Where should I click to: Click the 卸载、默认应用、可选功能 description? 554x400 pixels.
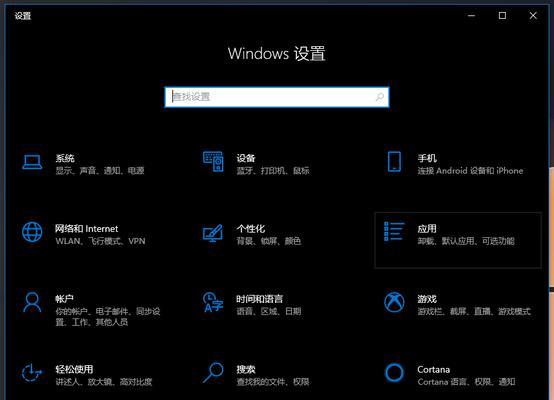[x=466, y=241]
